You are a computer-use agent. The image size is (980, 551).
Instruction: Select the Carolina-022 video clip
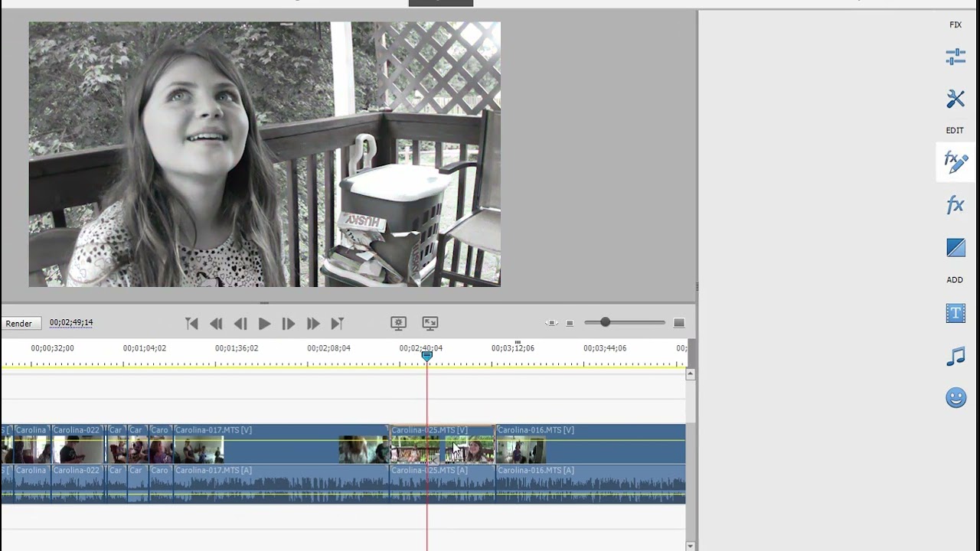tap(77, 445)
